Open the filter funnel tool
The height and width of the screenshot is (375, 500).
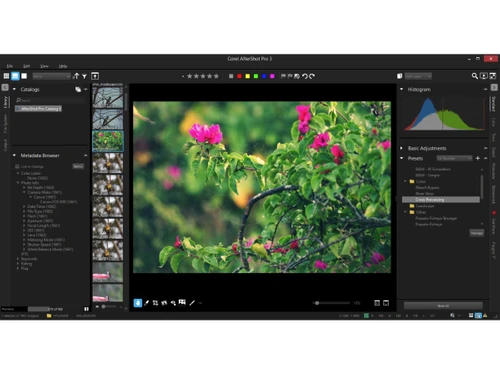pos(85,76)
